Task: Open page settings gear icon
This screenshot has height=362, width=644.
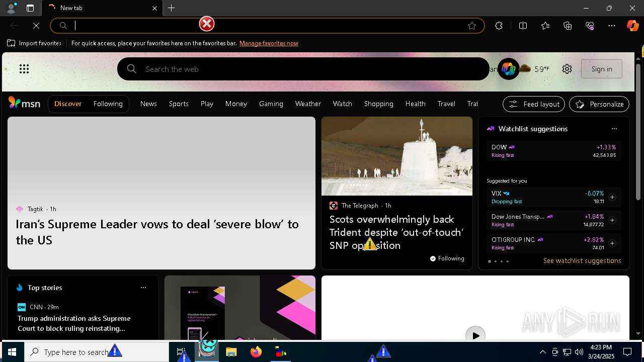Action: [x=567, y=69]
